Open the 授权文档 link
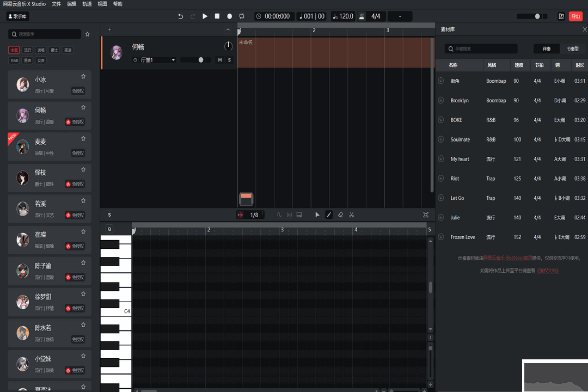588x392 pixels. coord(549,270)
